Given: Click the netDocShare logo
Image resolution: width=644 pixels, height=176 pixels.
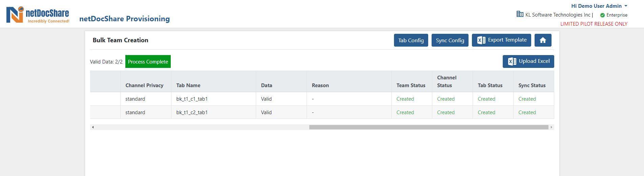Looking at the screenshot, I should point(38,15).
